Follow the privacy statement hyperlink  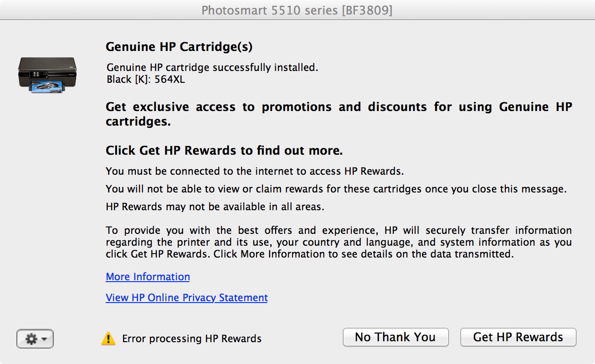pyautogui.click(x=186, y=298)
